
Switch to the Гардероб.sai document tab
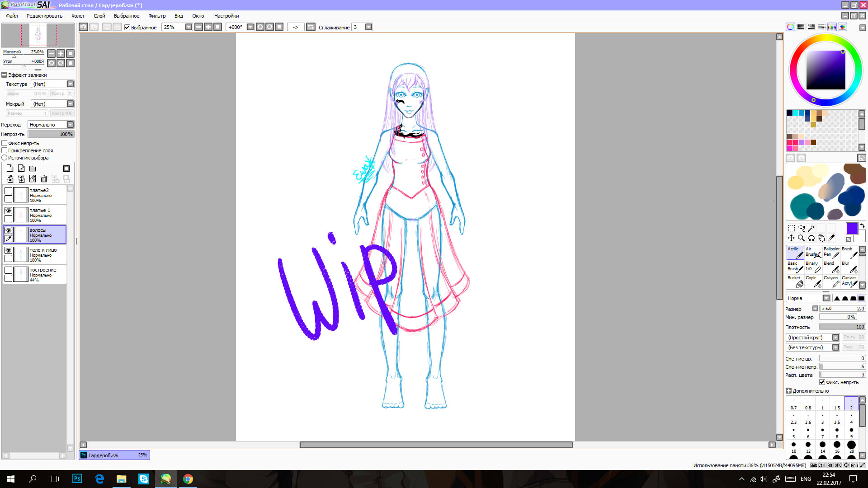[114, 455]
